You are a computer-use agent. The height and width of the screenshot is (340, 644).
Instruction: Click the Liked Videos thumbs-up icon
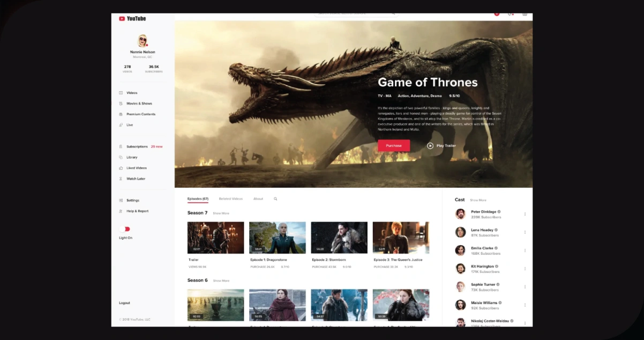point(121,168)
